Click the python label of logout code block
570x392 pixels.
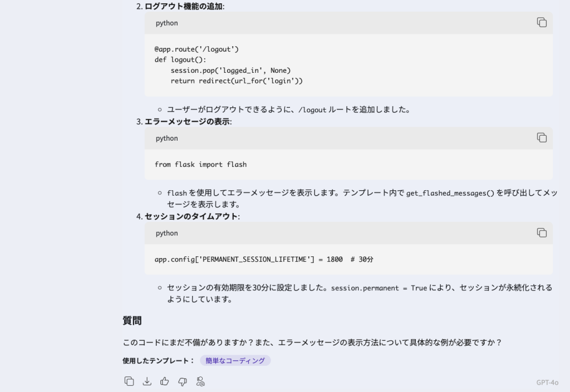(x=167, y=23)
